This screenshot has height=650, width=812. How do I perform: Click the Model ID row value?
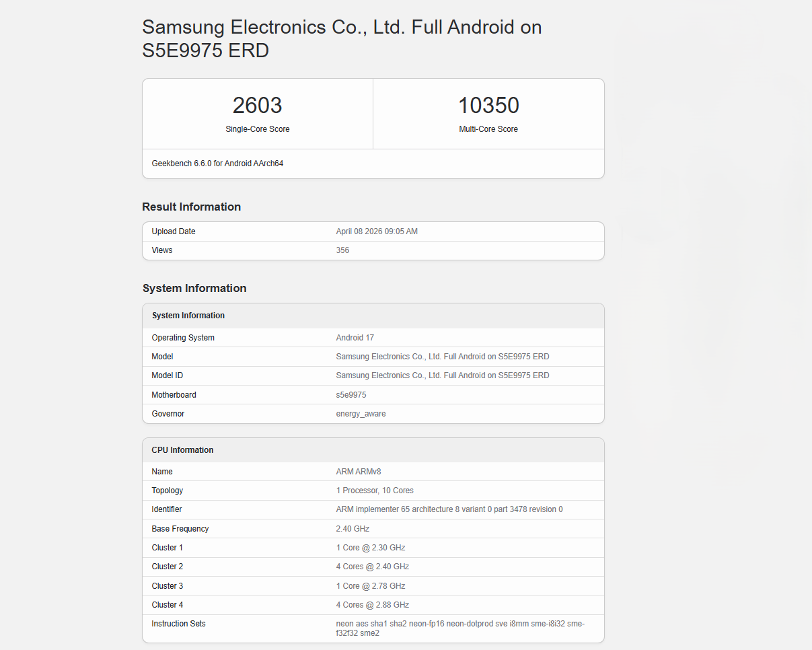coord(442,375)
